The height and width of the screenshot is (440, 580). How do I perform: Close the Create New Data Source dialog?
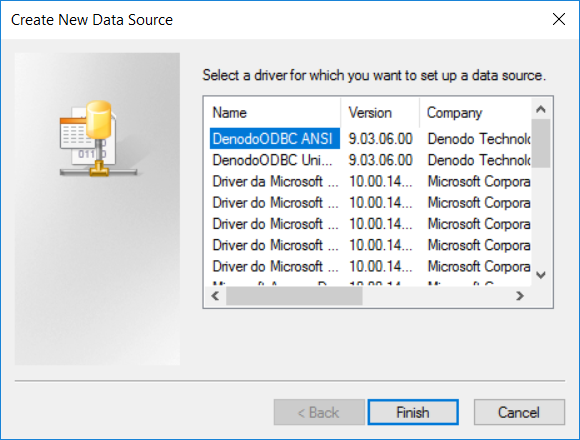559,19
